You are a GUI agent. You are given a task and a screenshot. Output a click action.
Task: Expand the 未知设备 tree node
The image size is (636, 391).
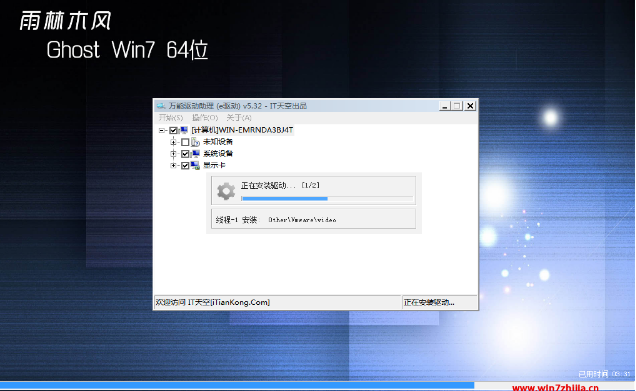tap(173, 142)
